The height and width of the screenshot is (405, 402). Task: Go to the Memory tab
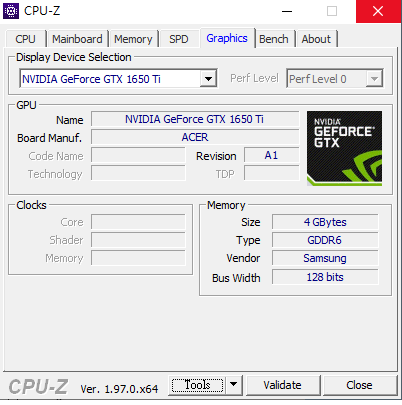(x=133, y=39)
